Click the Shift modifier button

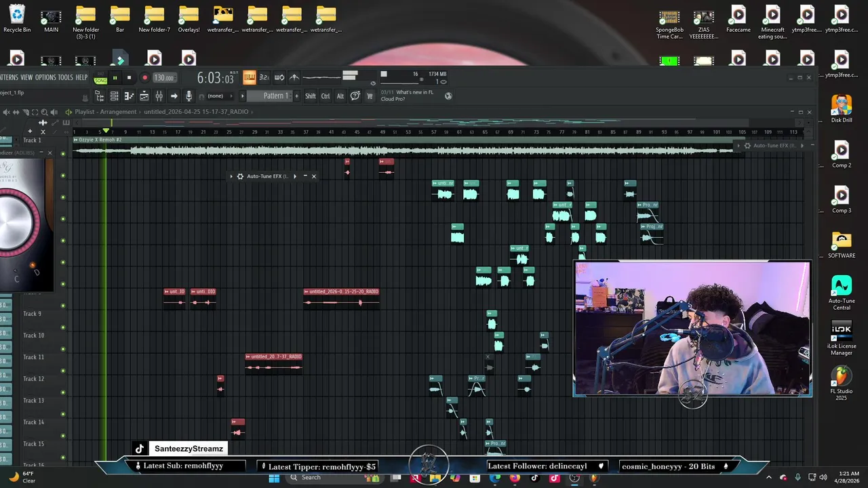pyautogui.click(x=311, y=96)
